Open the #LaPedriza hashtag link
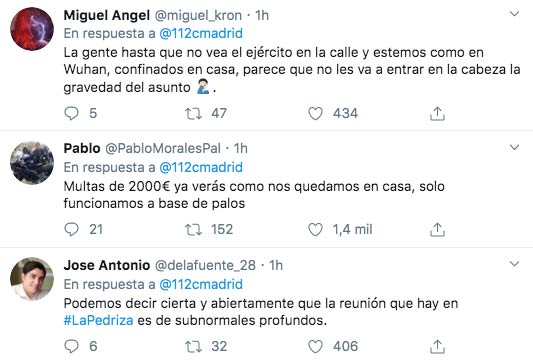This screenshot has height=363, width=533. [98, 321]
